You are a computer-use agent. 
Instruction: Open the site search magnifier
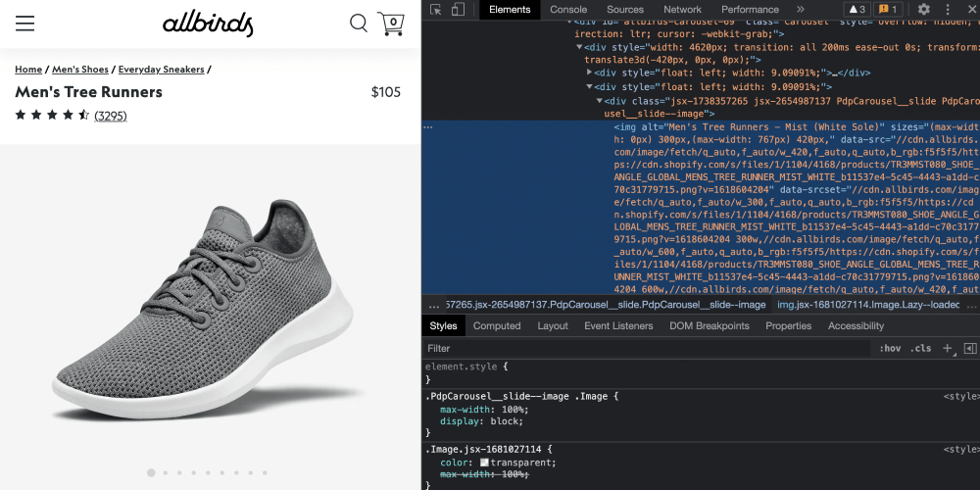[x=358, y=24]
